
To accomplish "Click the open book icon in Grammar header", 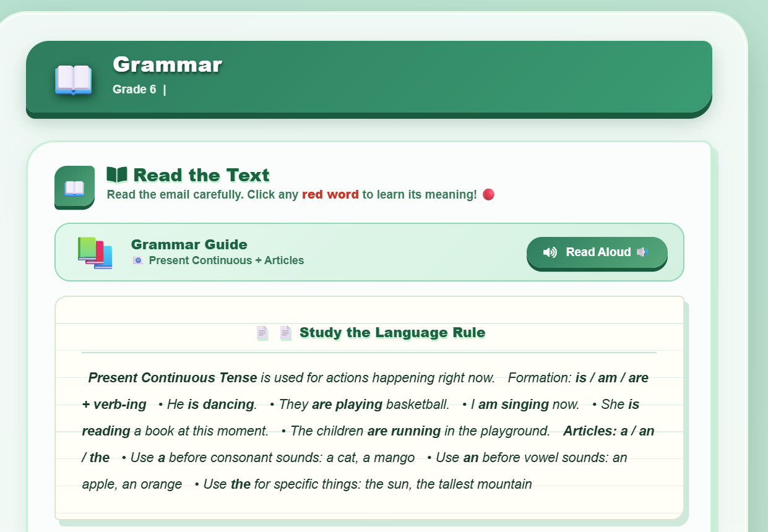I will click(x=73, y=80).
